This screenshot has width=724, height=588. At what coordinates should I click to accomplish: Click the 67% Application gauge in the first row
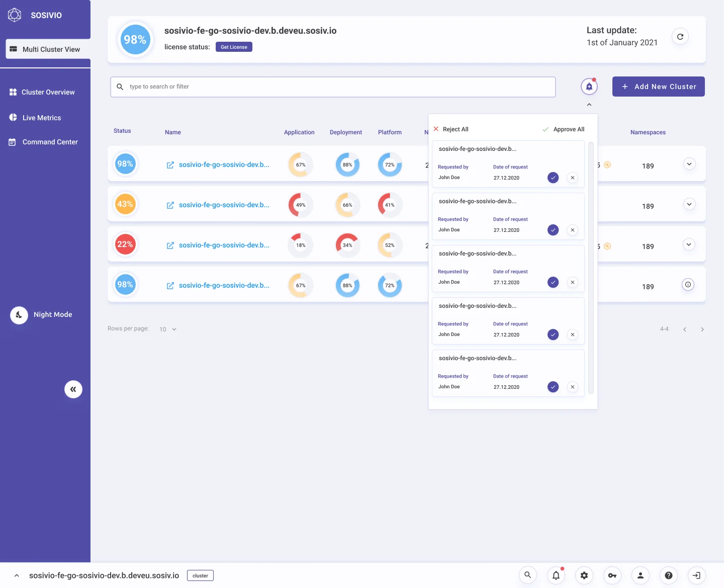pos(301,164)
